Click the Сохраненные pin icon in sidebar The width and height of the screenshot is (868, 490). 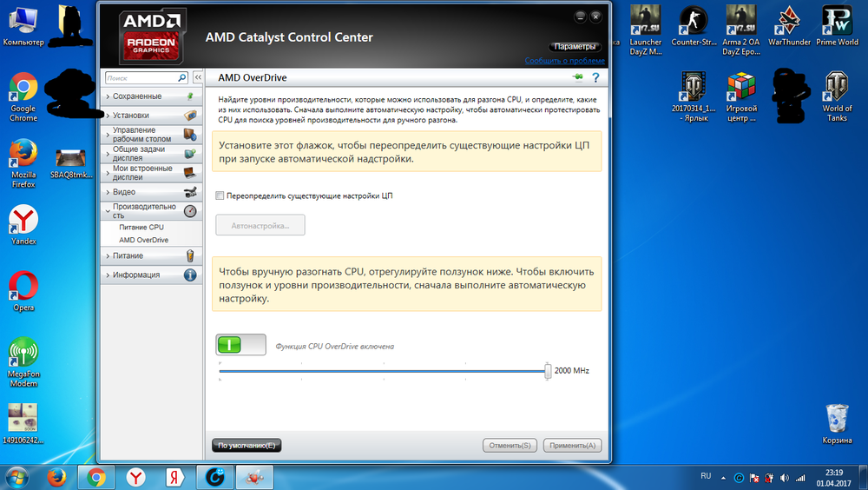(x=190, y=96)
